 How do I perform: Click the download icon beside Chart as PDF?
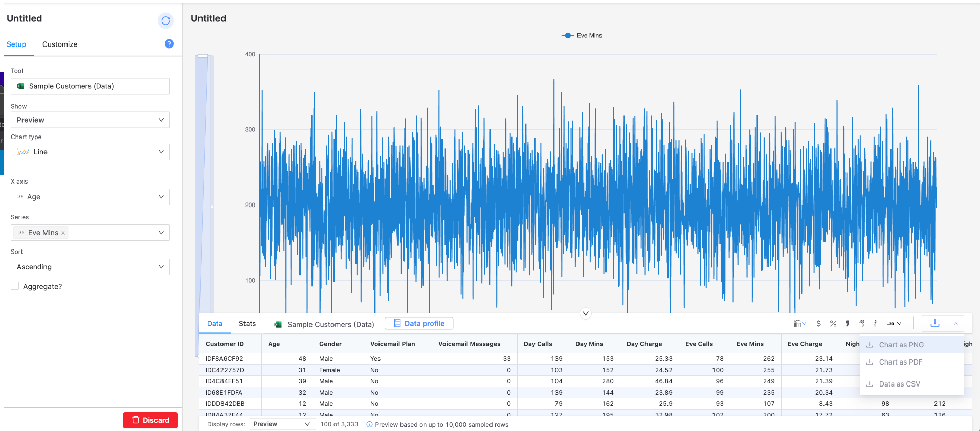[870, 362]
